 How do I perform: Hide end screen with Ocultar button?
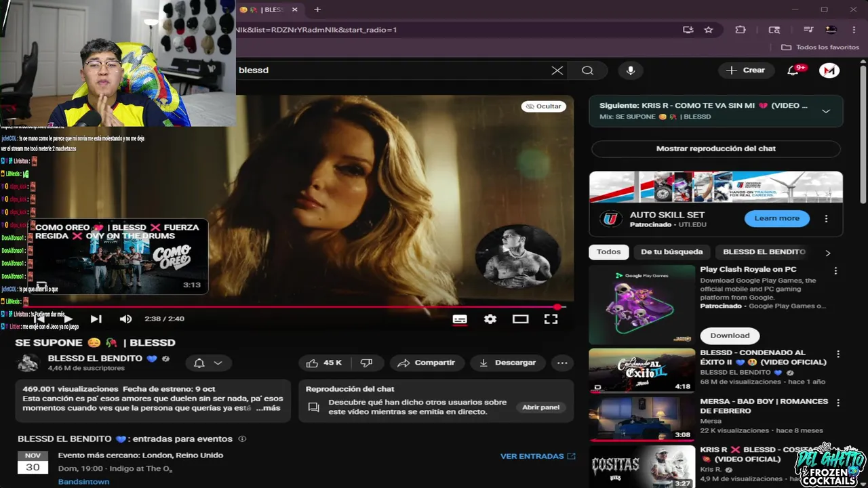544,106
